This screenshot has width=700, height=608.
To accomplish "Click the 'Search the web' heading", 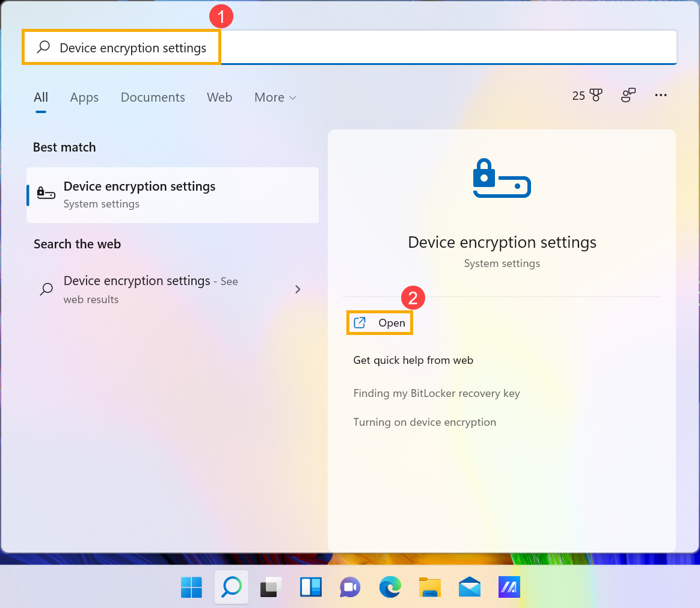I will pyautogui.click(x=77, y=244).
